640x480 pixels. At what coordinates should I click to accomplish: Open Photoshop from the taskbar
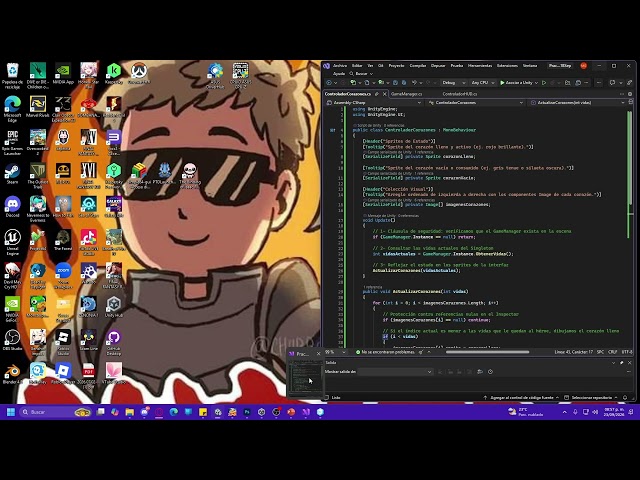coord(247,412)
